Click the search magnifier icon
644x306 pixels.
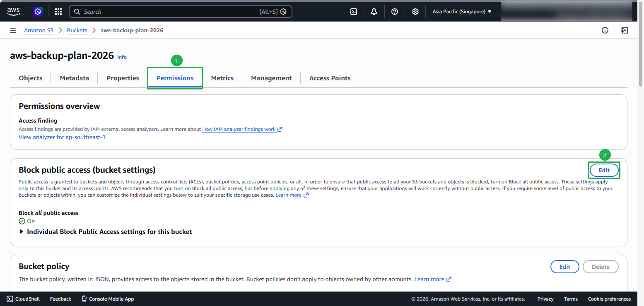click(77, 12)
